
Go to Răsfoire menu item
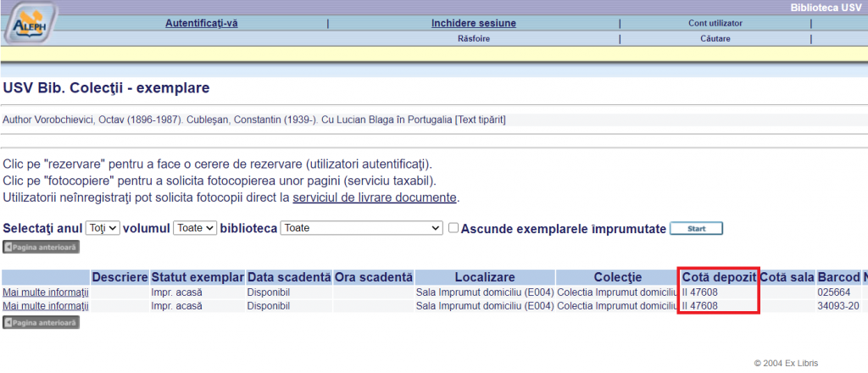[473, 38]
